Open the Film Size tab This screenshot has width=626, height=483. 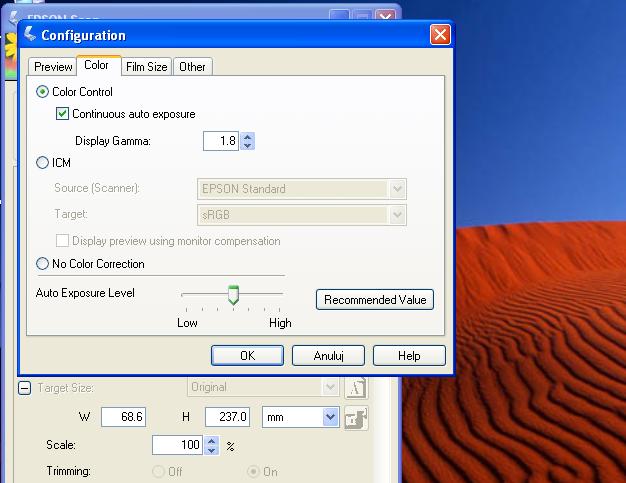(146, 67)
